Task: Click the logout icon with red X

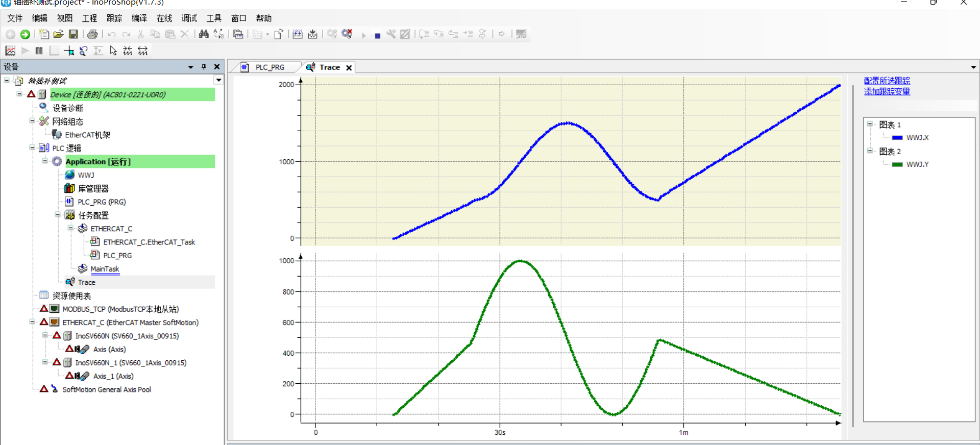Action: point(347,34)
